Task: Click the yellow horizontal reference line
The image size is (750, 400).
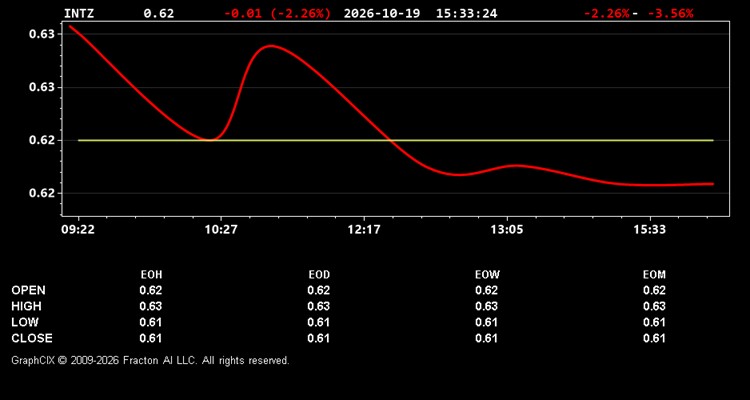Action: (x=396, y=140)
